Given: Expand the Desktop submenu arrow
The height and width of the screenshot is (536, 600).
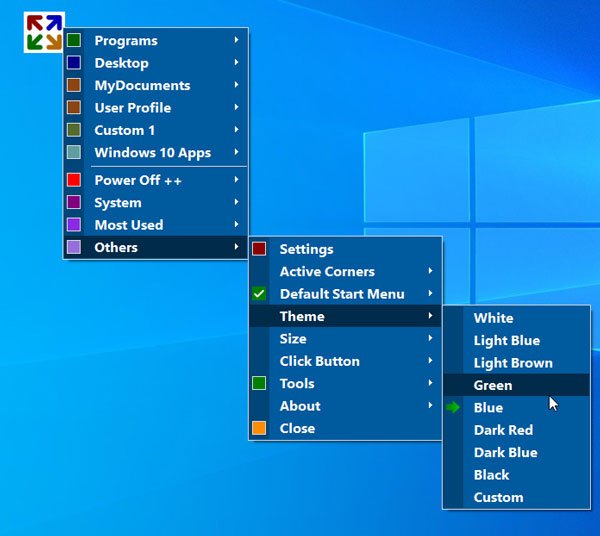Looking at the screenshot, I should coord(236,62).
